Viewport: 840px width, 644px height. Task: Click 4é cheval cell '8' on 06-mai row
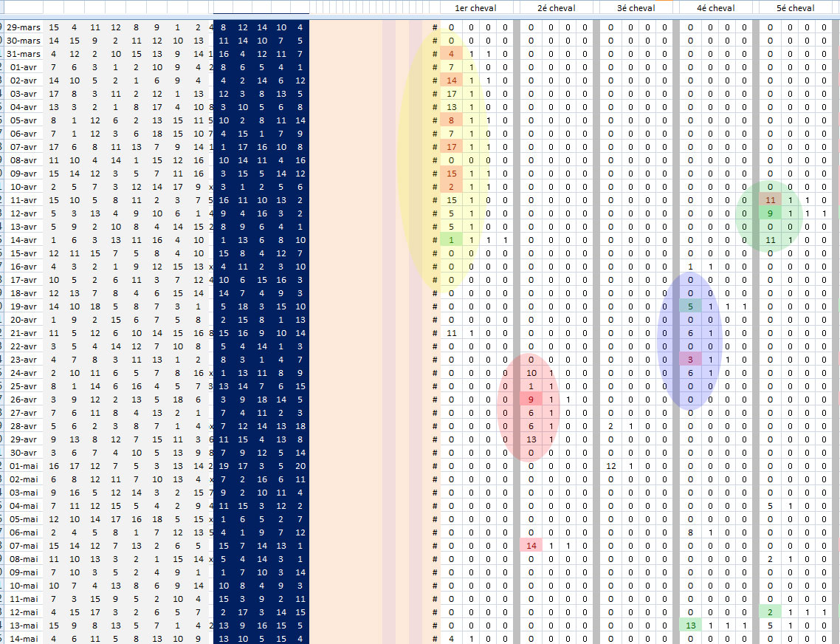click(690, 532)
